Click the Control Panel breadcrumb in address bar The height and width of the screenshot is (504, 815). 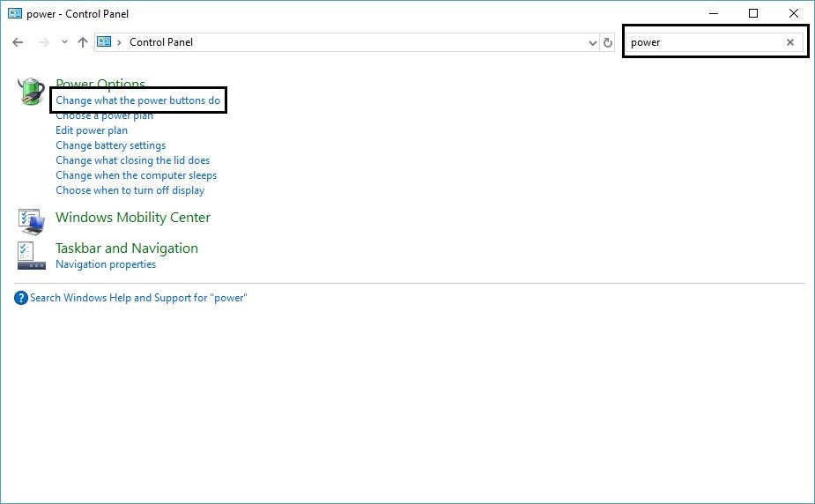coord(161,42)
